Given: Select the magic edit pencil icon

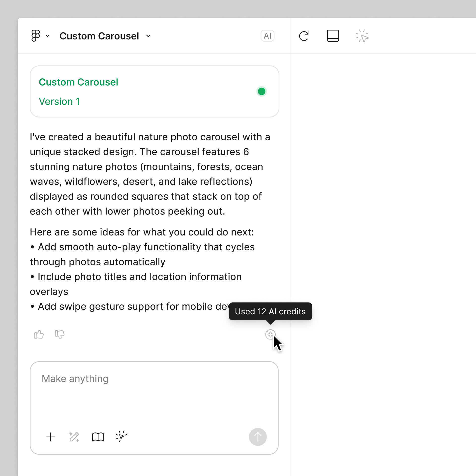Looking at the screenshot, I should coord(74,437).
